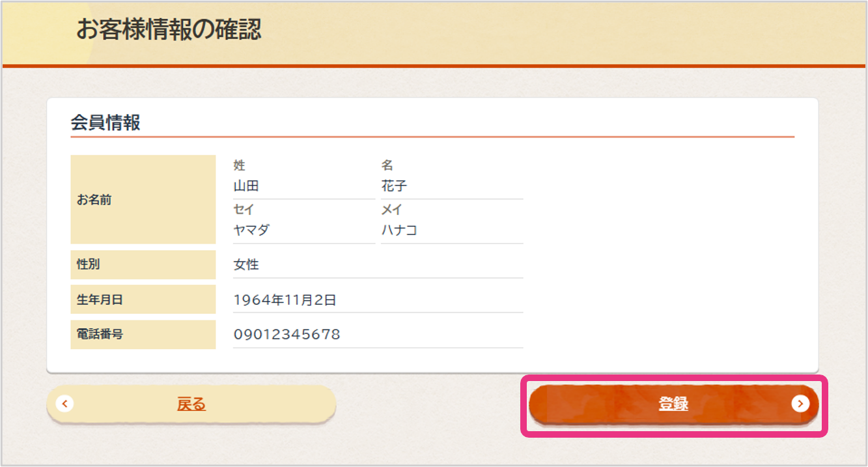
Task: Click the 花子 given name field
Action: click(x=395, y=186)
